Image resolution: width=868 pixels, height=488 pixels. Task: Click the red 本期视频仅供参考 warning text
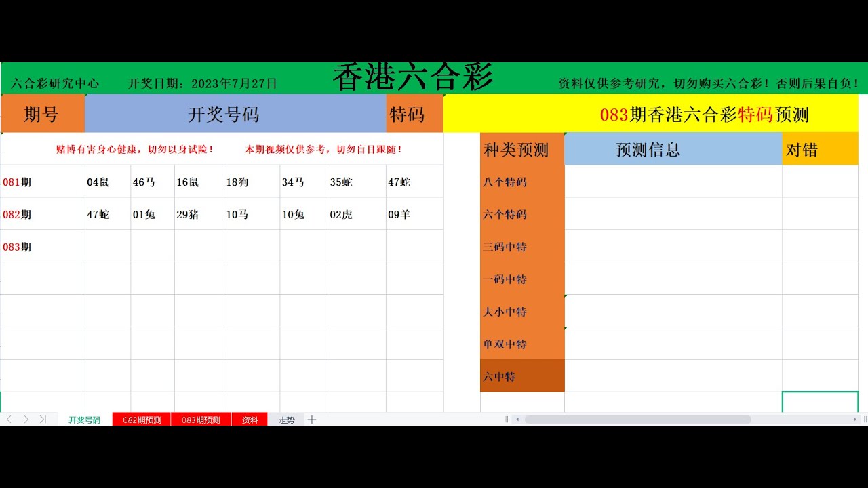tap(324, 150)
